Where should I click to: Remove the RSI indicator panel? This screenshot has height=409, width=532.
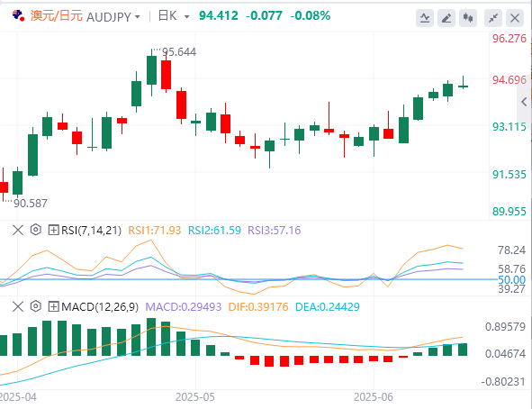tap(18, 230)
